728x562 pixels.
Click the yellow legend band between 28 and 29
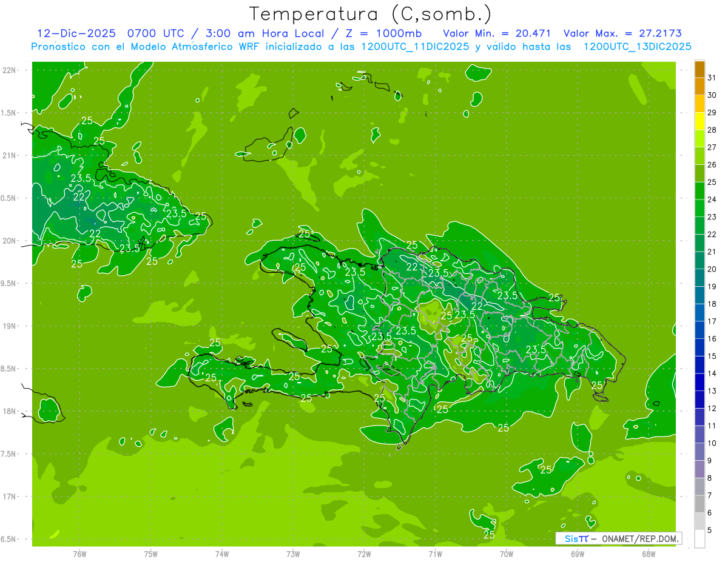(699, 121)
